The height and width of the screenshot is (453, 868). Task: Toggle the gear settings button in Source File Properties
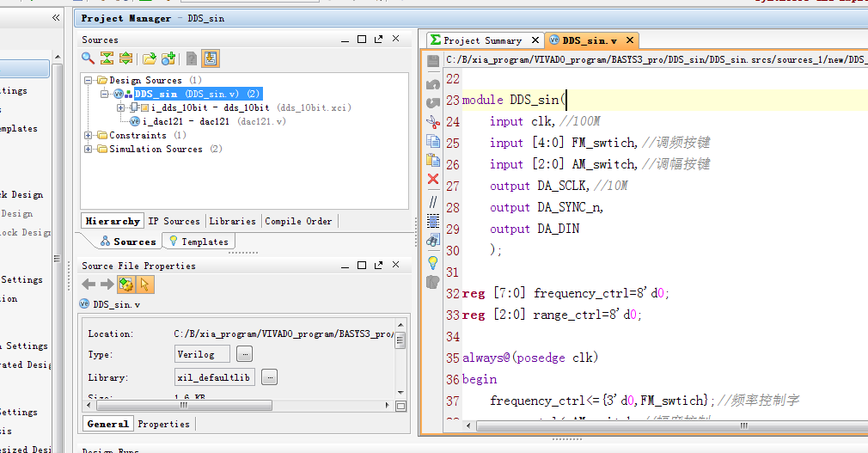point(125,285)
